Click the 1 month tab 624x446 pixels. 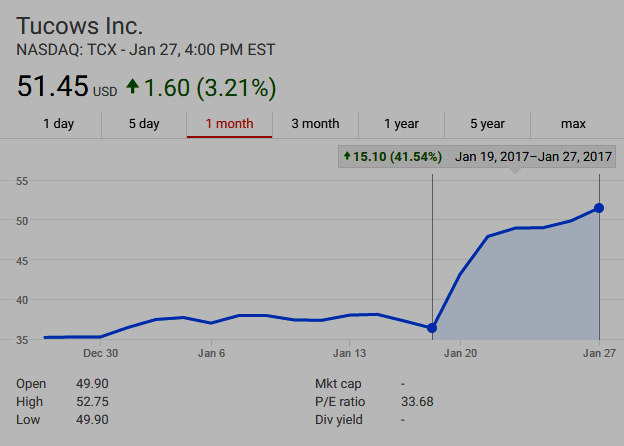click(230, 124)
